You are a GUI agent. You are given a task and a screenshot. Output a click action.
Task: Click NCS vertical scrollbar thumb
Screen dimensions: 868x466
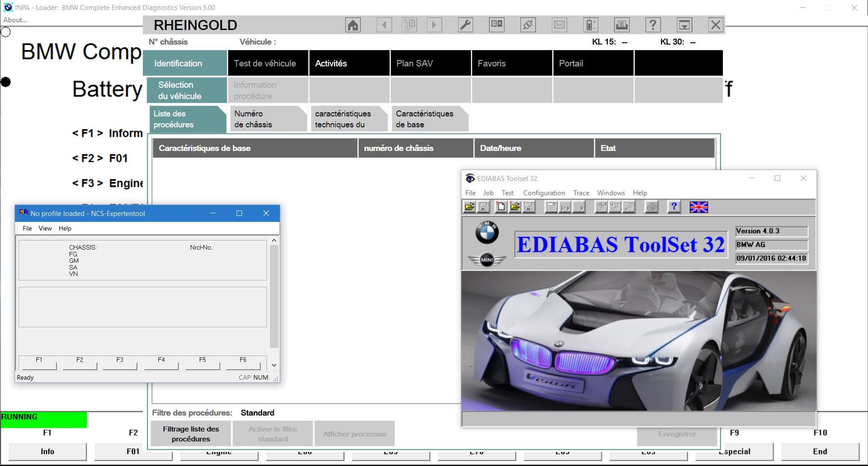pyautogui.click(x=274, y=296)
